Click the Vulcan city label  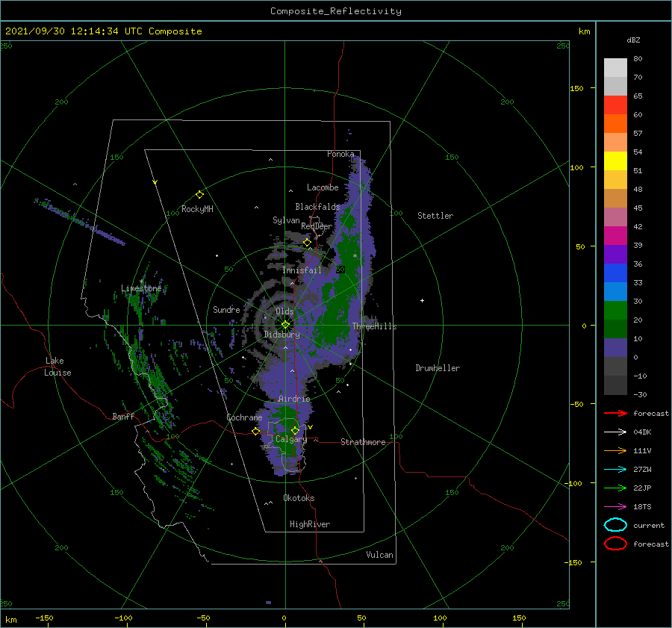379,555
